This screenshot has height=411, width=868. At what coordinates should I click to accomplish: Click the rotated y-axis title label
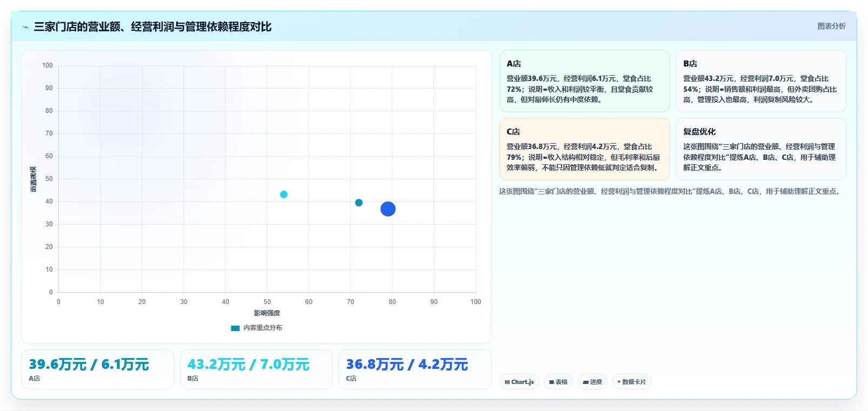[34, 179]
